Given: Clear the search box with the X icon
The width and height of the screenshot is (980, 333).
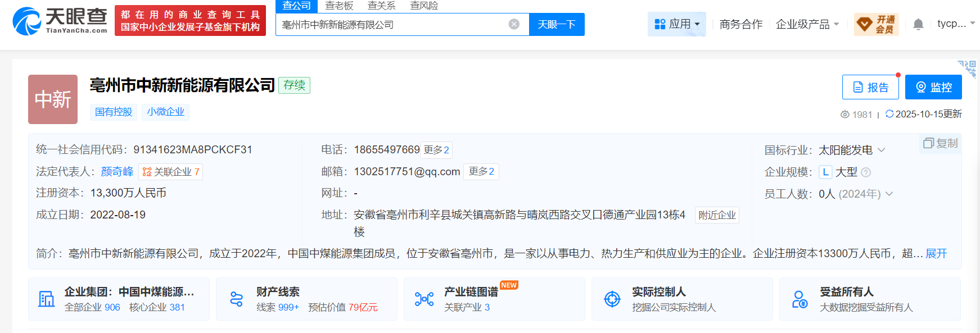Looking at the screenshot, I should tap(514, 24).
